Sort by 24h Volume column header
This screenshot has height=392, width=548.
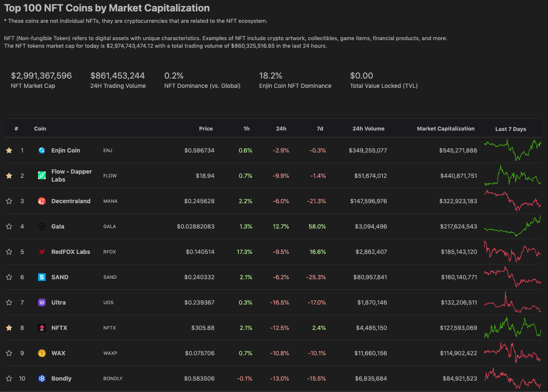369,129
